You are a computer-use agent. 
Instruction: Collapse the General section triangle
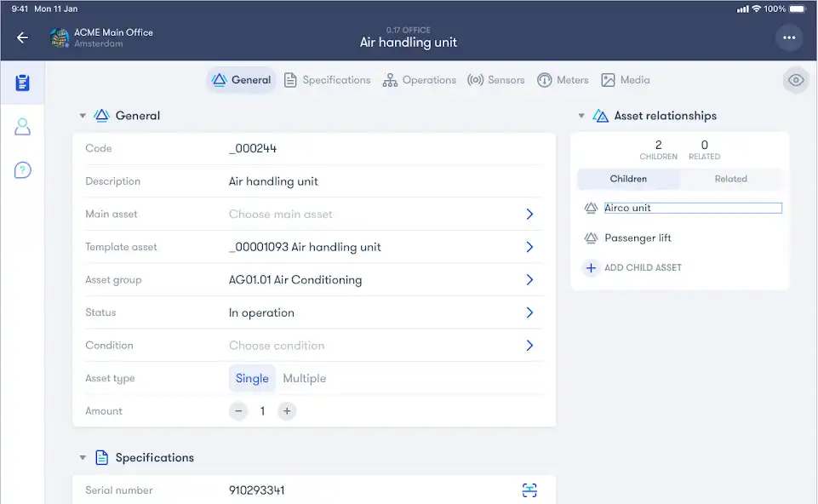[83, 116]
